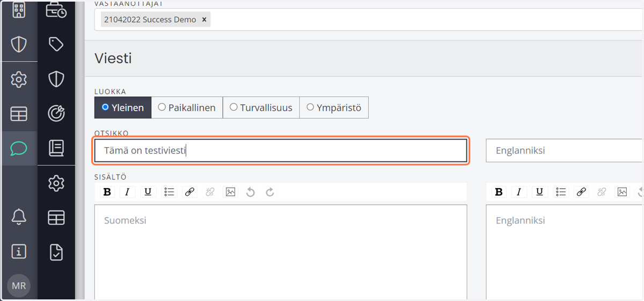Screen dimensions: 644x301
Task: Click the info icon in the left sidebar
Action: [x=19, y=251]
